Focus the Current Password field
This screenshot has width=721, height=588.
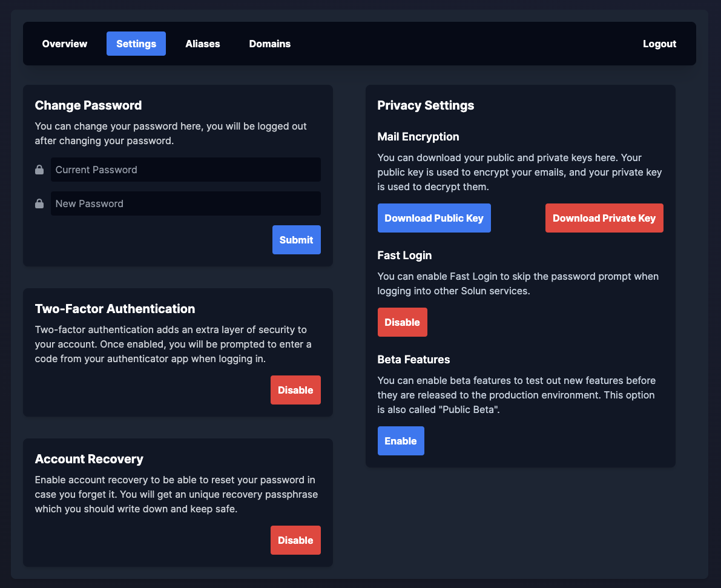tap(186, 170)
